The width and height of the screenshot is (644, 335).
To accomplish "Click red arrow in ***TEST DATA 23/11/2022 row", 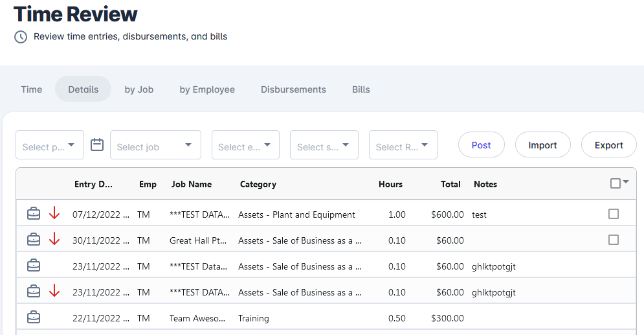I will click(x=54, y=292).
